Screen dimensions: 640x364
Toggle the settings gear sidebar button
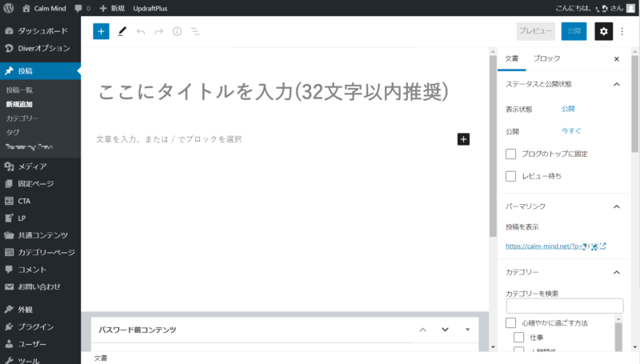[x=604, y=31]
